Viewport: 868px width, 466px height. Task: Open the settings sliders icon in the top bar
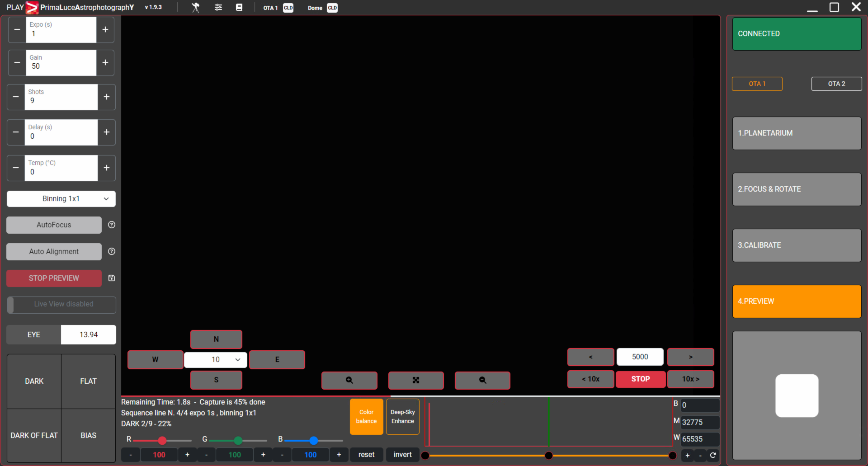tap(218, 7)
